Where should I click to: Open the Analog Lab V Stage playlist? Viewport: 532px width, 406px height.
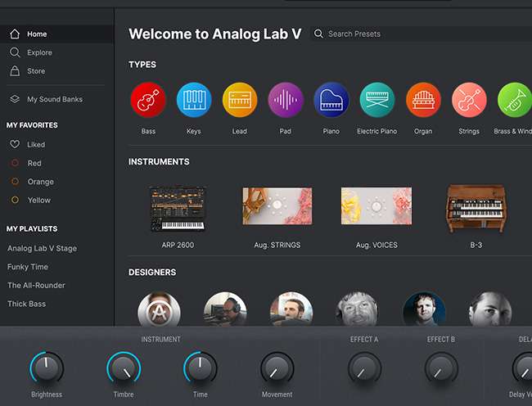click(42, 248)
